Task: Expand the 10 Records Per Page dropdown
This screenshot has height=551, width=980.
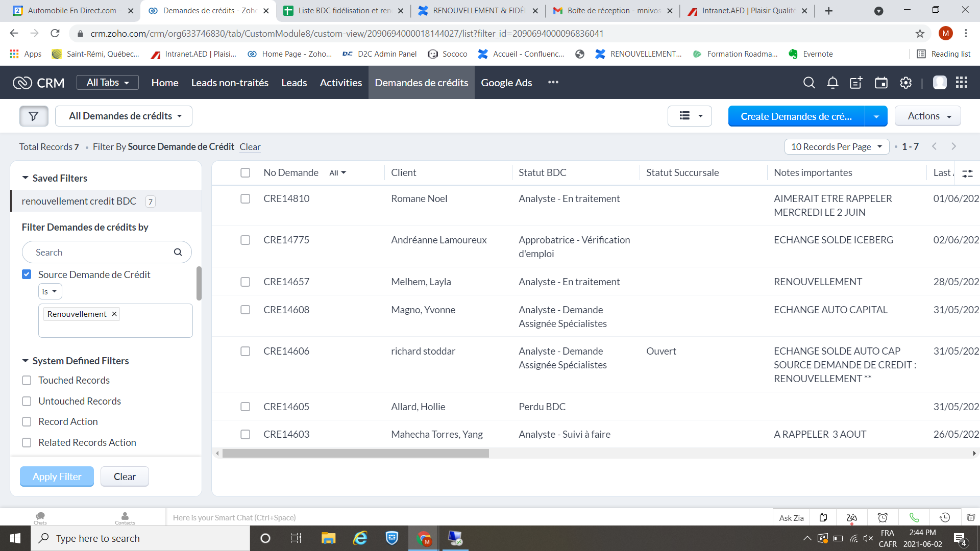Action: coord(836,147)
